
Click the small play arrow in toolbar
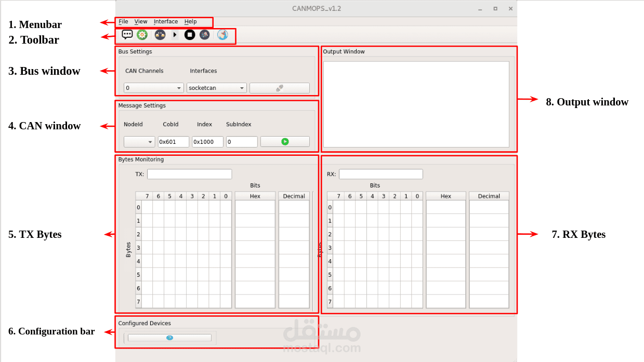[x=175, y=35]
